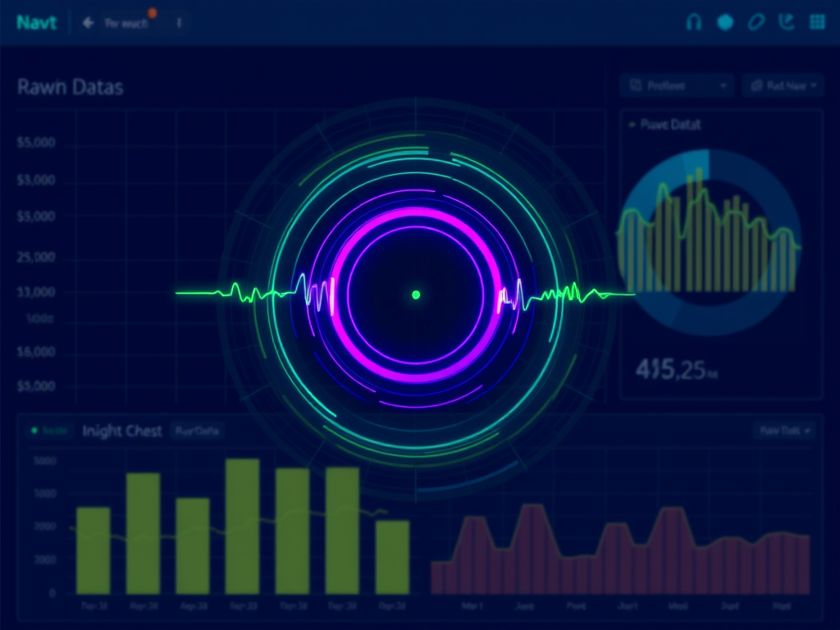Open the dropdown at the bottom chart's right corner
Image resolution: width=840 pixels, height=630 pixels.
point(783,430)
